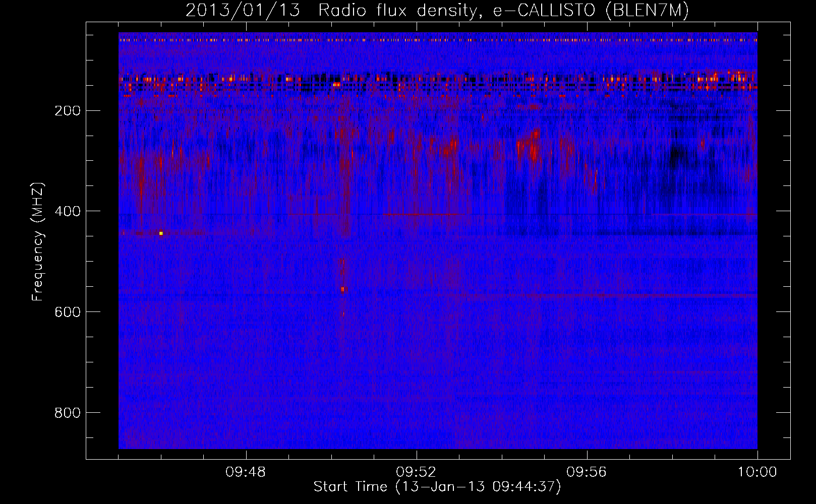Click the 800 frequency tick label
816x504 pixels.
pos(67,413)
